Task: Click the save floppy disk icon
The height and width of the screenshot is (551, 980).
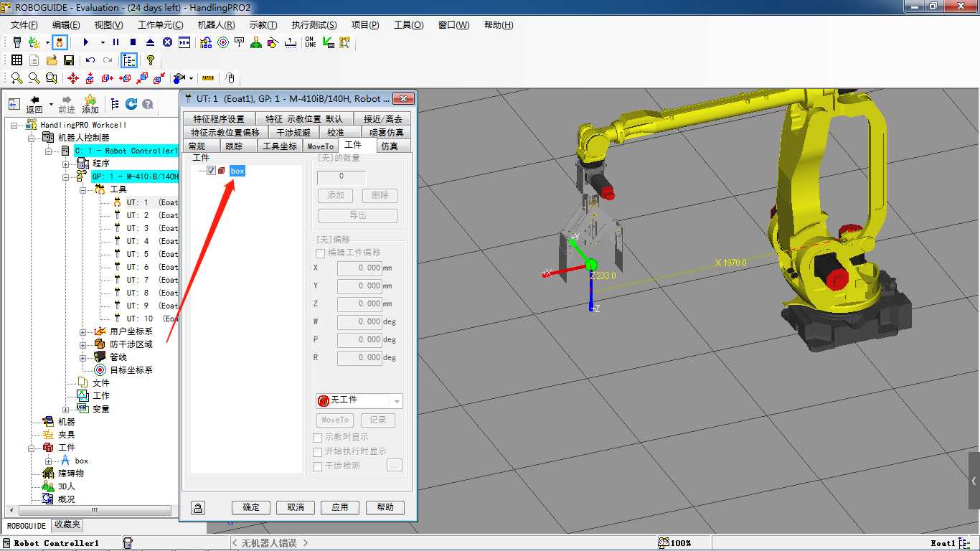Action: (69, 60)
